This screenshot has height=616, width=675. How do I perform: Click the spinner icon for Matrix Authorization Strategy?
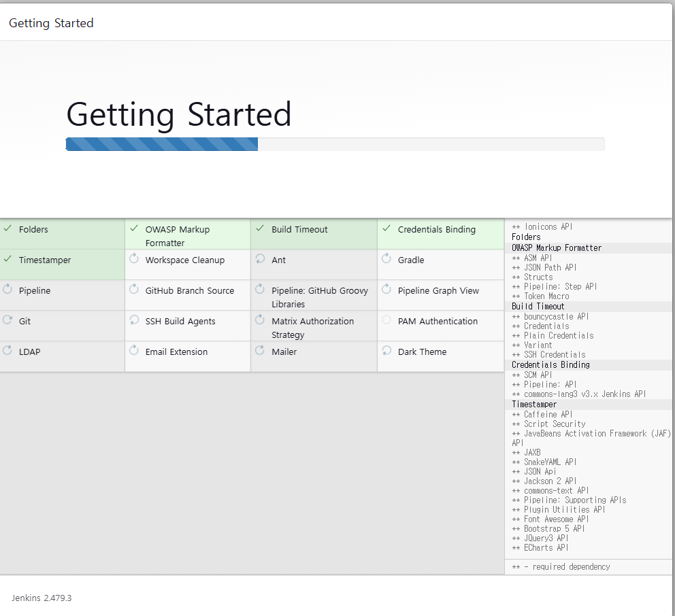tap(260, 320)
